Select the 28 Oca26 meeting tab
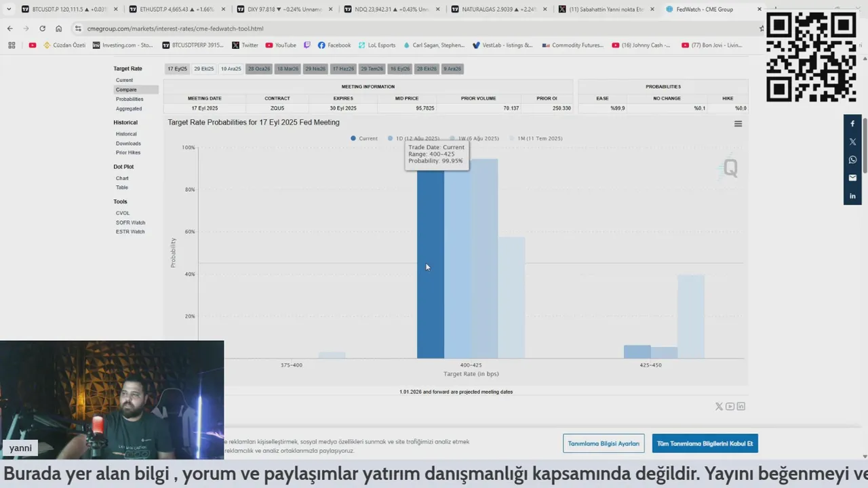The height and width of the screenshot is (488, 868). (x=258, y=68)
